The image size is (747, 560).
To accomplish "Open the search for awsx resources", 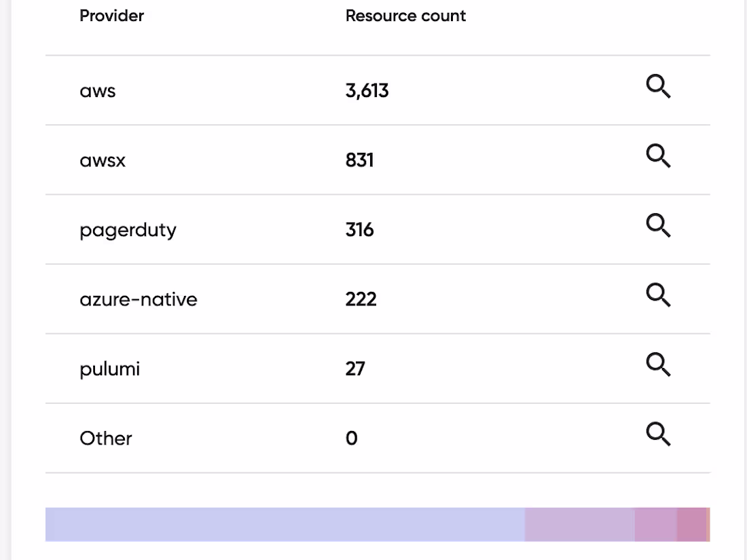I will coord(657,156).
